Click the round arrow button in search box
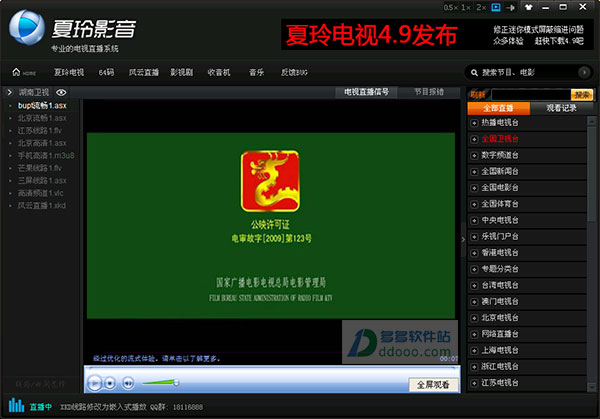The height and width of the screenshot is (419, 600). pyautogui.click(x=584, y=72)
